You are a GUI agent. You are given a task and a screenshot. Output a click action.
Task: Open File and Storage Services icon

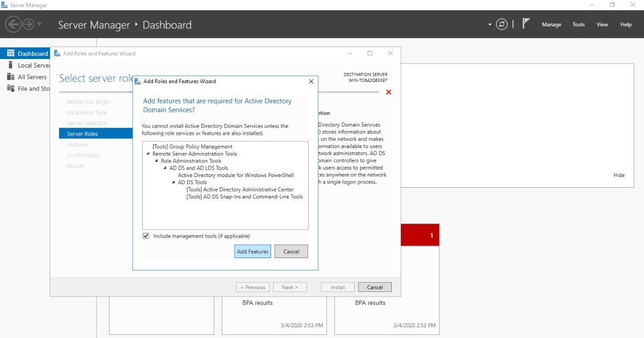coord(10,89)
